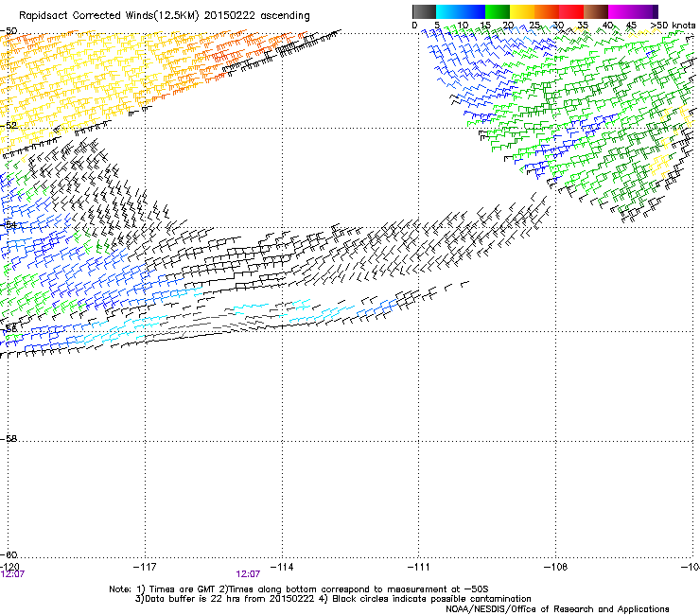Screen dimensions: 700x615
Task: Click the -60 latitude axis label
Action: click(9, 554)
